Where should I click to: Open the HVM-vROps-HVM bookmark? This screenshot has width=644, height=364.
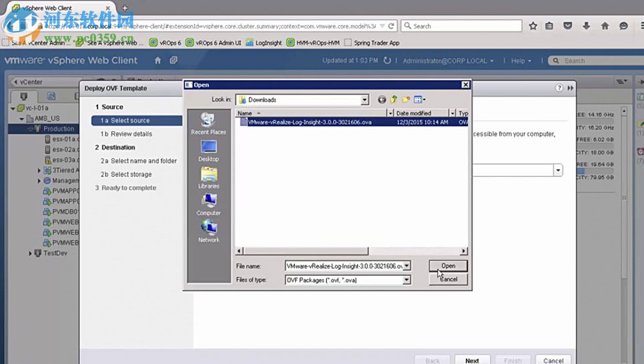point(313,43)
